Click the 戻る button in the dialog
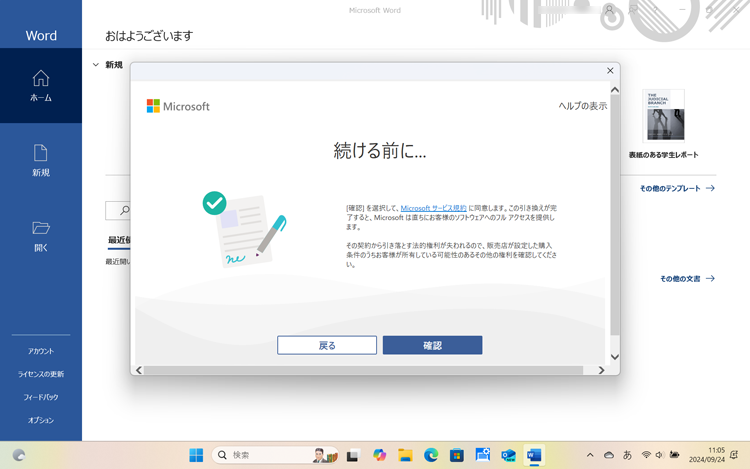The image size is (750, 469). pyautogui.click(x=327, y=345)
